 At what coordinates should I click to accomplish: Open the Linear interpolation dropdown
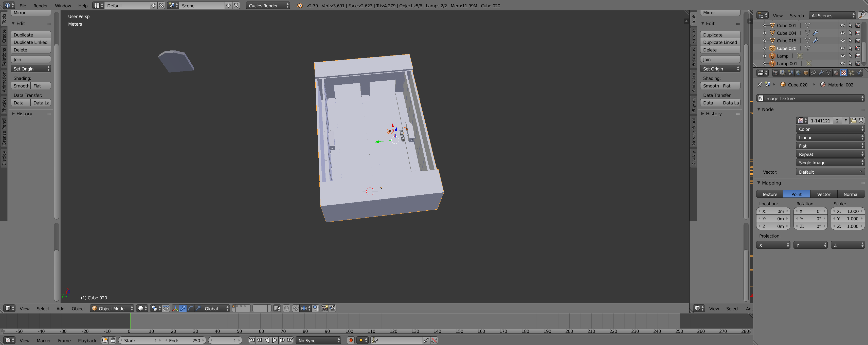[830, 137]
